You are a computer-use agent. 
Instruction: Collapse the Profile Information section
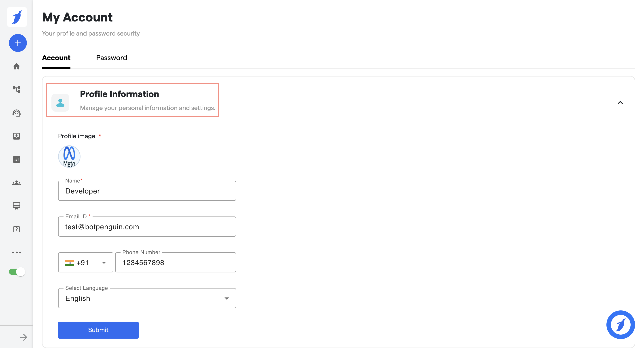pos(620,103)
